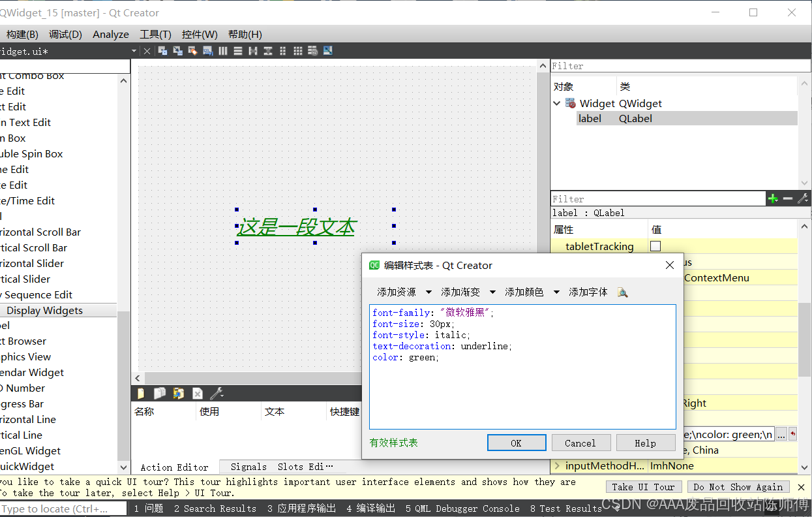
Task: Click Help in the stylesheet dialog
Action: tap(646, 443)
